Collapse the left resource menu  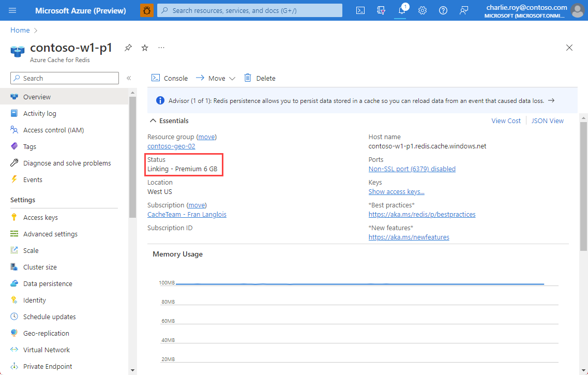coord(129,78)
